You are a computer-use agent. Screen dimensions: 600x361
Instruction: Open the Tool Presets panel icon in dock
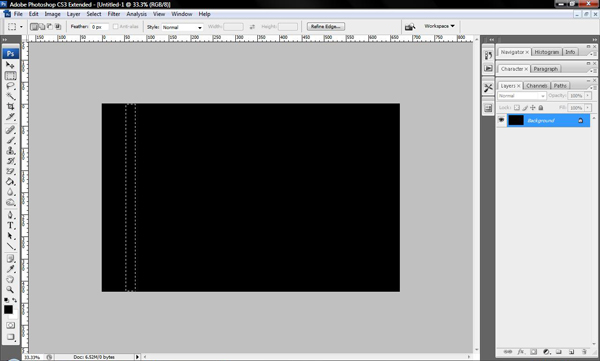click(488, 88)
